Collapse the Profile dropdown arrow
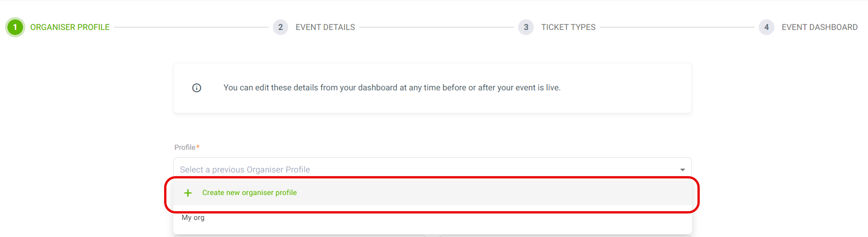The width and height of the screenshot is (868, 237). (683, 170)
